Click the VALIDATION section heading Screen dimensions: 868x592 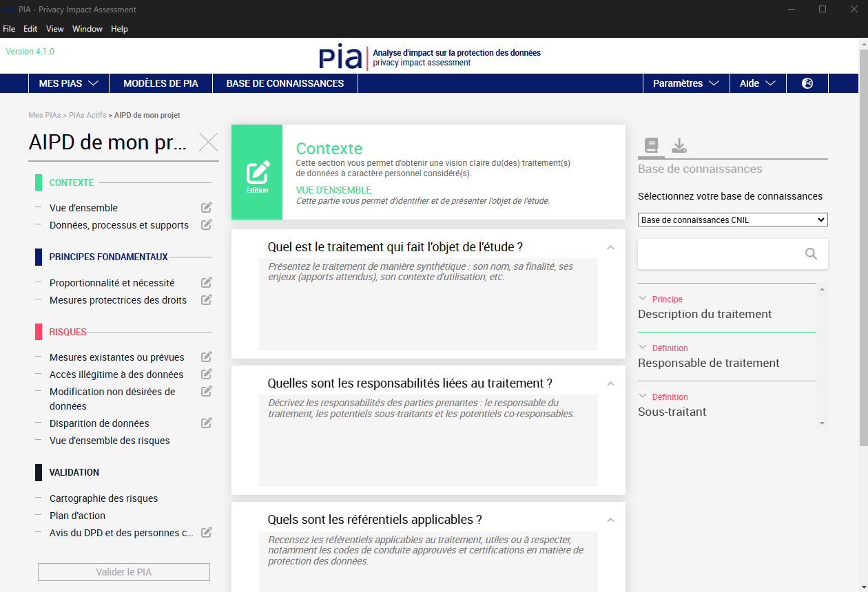(74, 472)
